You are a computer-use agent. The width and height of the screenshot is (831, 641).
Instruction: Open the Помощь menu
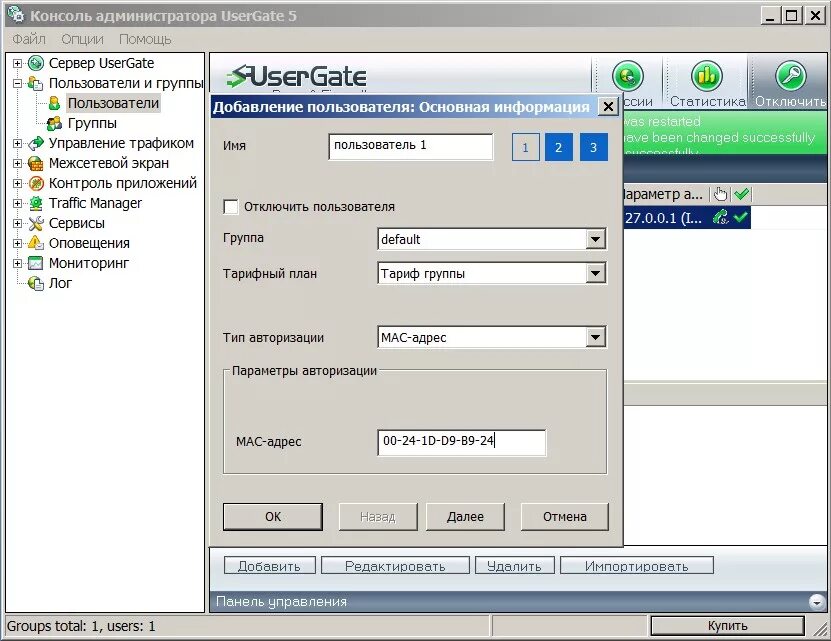[145, 39]
